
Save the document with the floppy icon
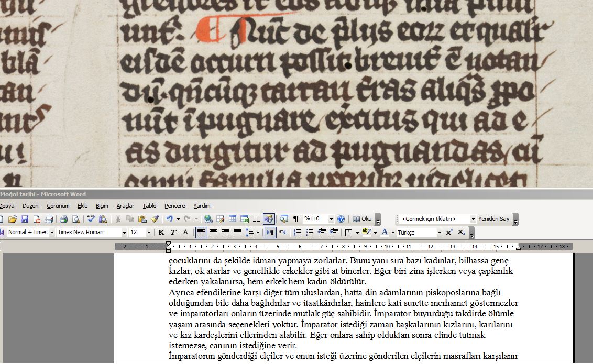tap(25, 219)
